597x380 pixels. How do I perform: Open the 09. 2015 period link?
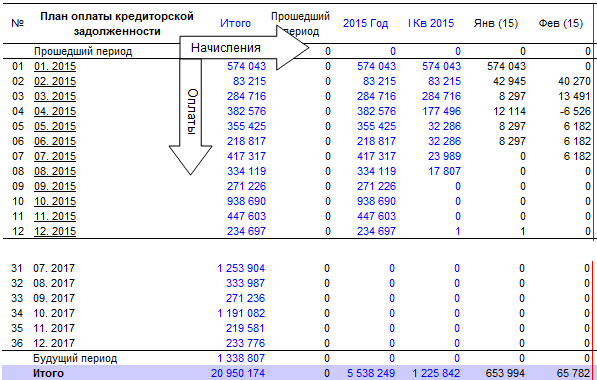55,186
